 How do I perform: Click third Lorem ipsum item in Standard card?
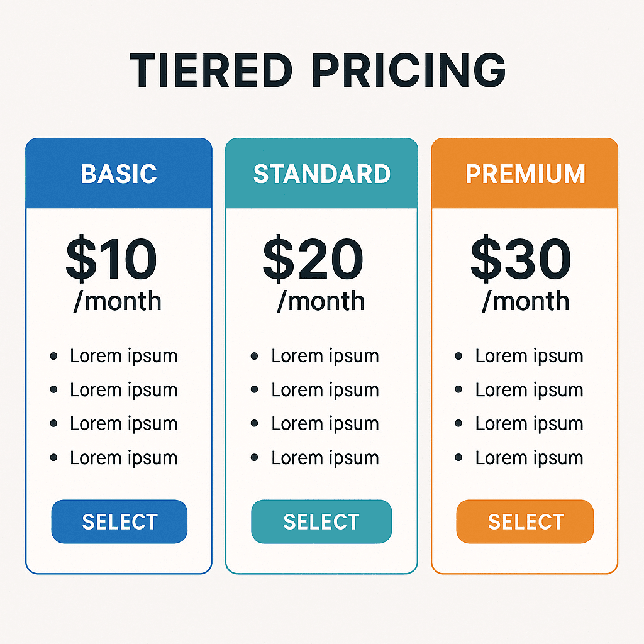[x=325, y=424]
